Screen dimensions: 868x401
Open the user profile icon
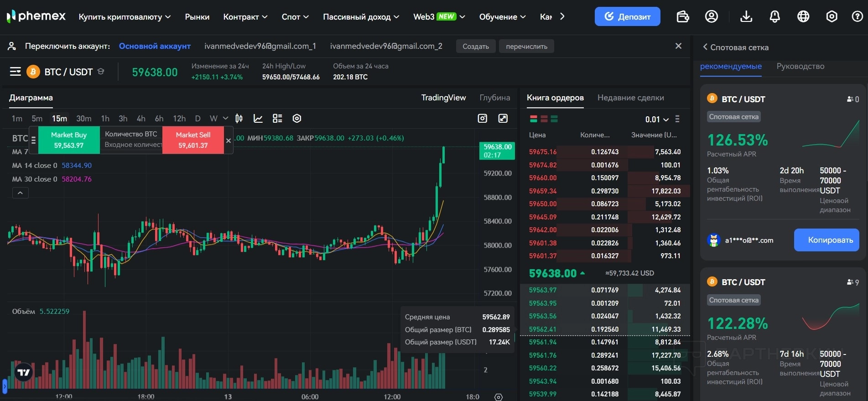[x=712, y=17]
